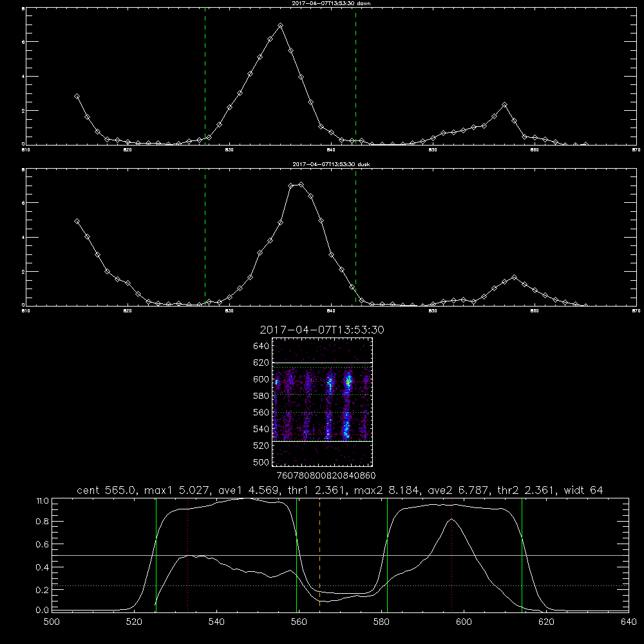
Task: Select left green dashed line in dusk plot
Action: (205, 237)
